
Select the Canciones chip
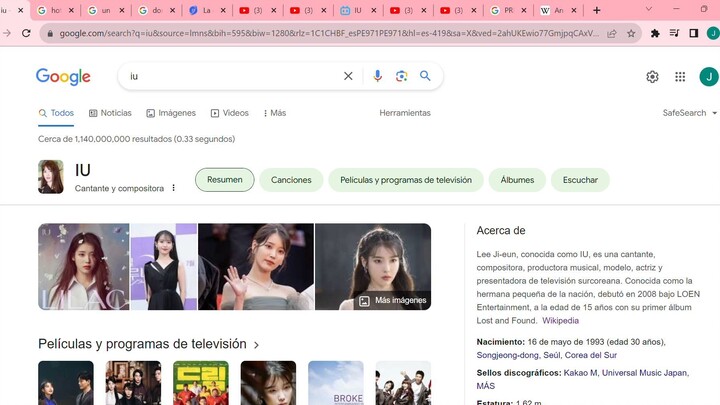(x=291, y=180)
